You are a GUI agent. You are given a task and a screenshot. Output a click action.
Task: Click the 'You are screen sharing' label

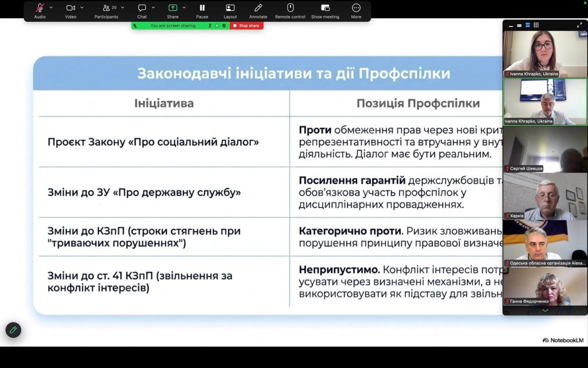(x=173, y=25)
